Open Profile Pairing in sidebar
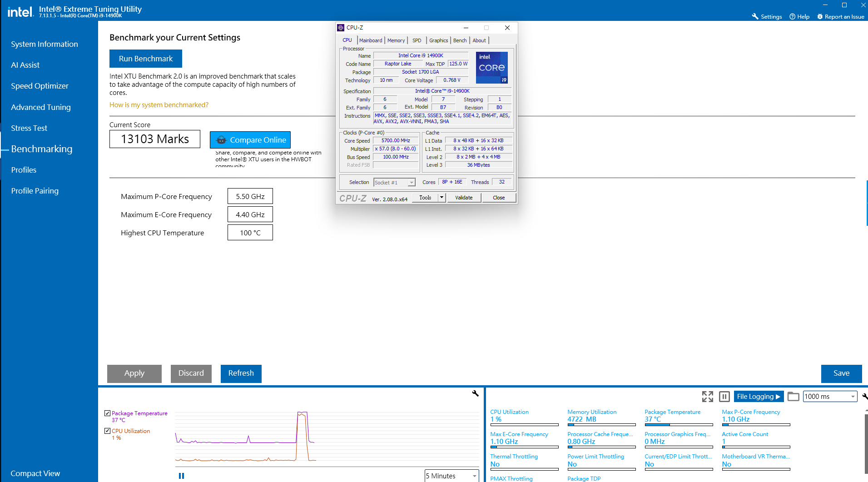This screenshot has height=482, width=868. tap(35, 191)
